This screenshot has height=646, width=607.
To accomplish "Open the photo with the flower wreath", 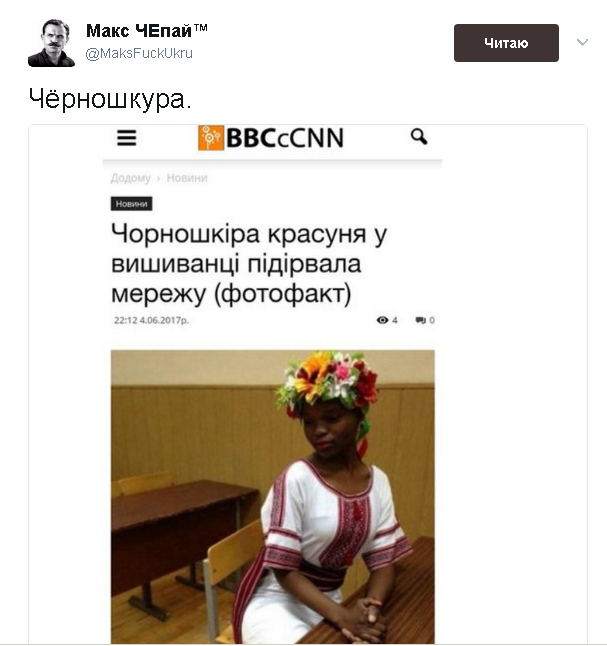I will tap(272, 496).
